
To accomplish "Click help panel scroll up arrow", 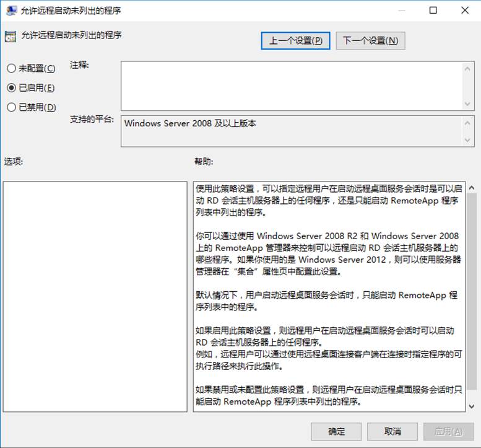I will pos(472,188).
